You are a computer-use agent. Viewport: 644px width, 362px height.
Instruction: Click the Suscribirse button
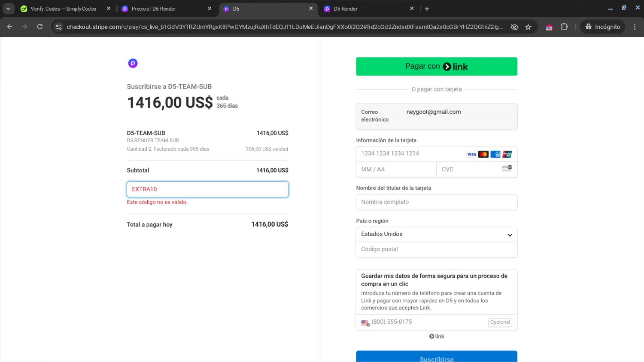point(437,357)
